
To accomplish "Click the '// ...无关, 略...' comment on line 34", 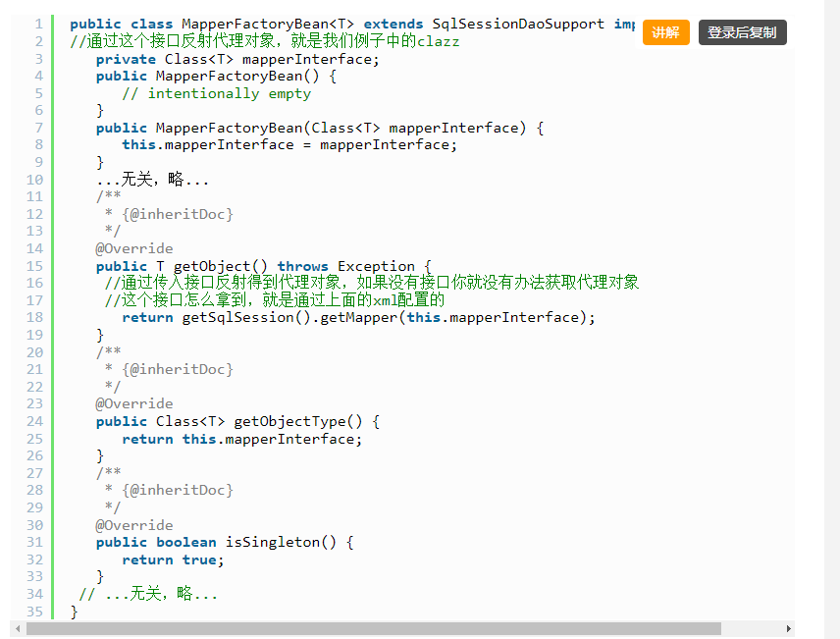I will point(148,594).
